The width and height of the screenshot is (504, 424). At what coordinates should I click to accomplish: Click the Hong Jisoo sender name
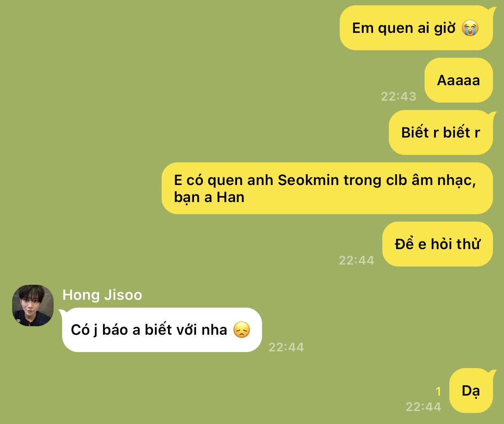(102, 295)
